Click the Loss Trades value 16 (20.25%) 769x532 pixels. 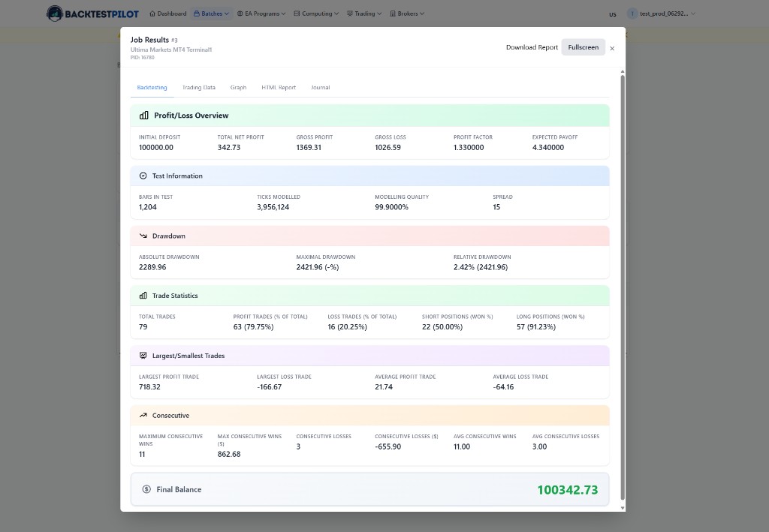click(347, 326)
